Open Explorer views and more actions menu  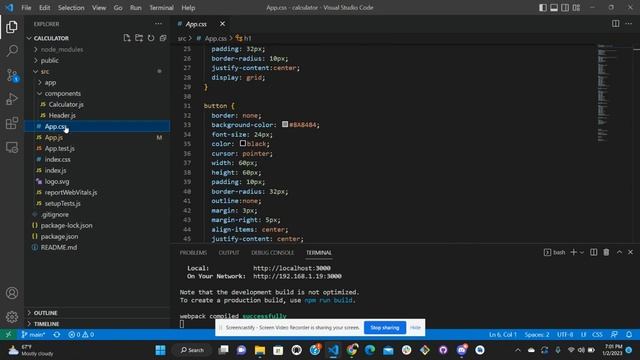point(158,24)
